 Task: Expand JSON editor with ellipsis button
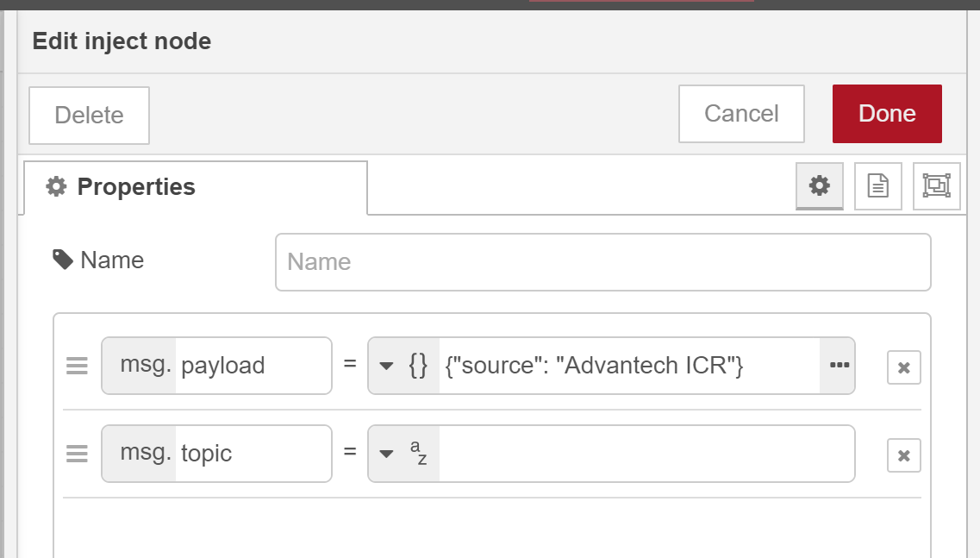(x=838, y=366)
